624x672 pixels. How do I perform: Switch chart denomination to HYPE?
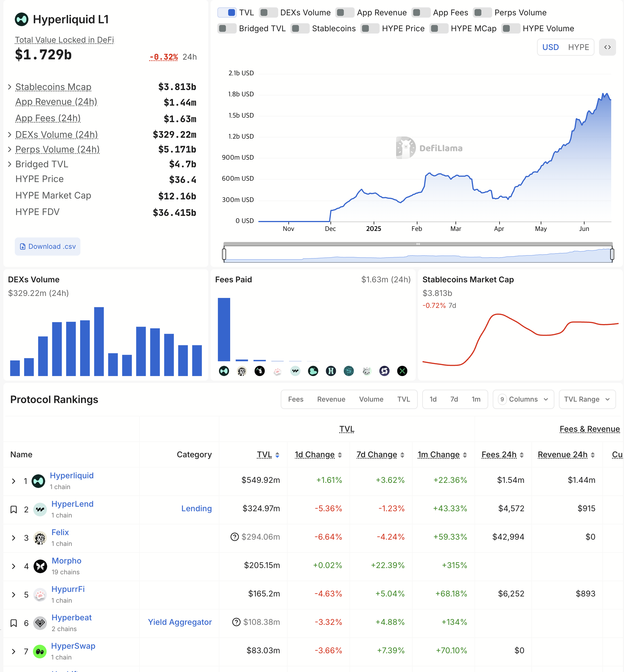[x=579, y=47]
